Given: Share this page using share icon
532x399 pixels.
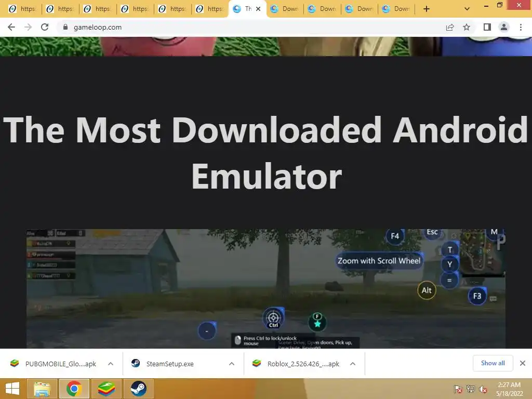Looking at the screenshot, I should click(x=450, y=27).
